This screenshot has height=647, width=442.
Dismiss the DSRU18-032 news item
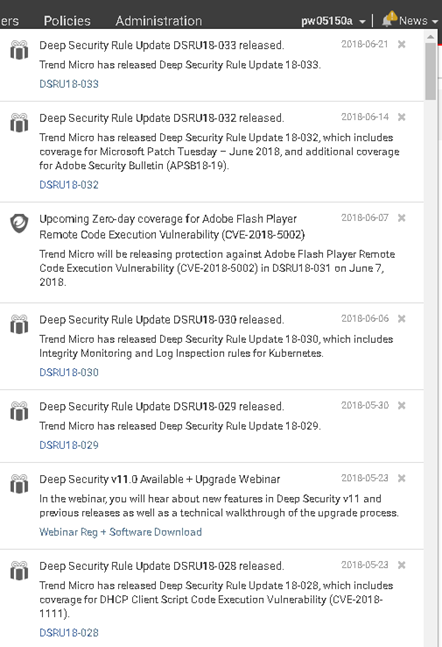pyautogui.click(x=401, y=117)
